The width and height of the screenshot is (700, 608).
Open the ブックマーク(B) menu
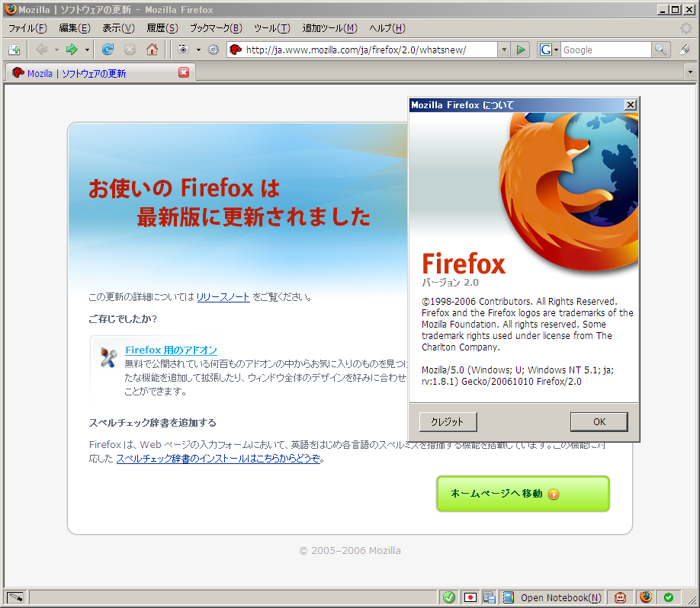coord(216,28)
